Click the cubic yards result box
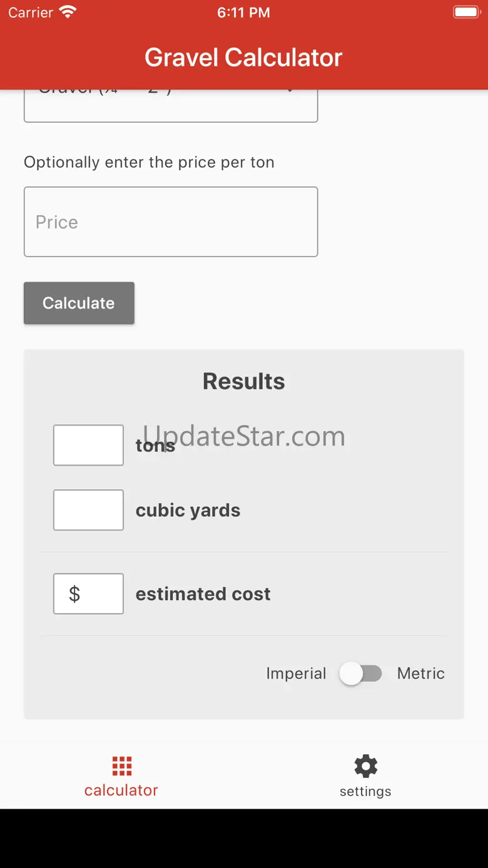488x868 pixels. (88, 510)
